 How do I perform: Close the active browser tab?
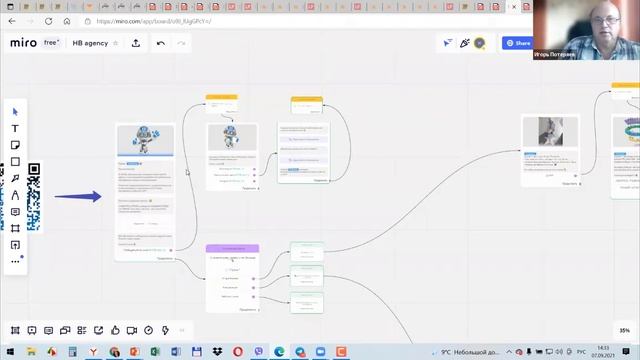514,7
